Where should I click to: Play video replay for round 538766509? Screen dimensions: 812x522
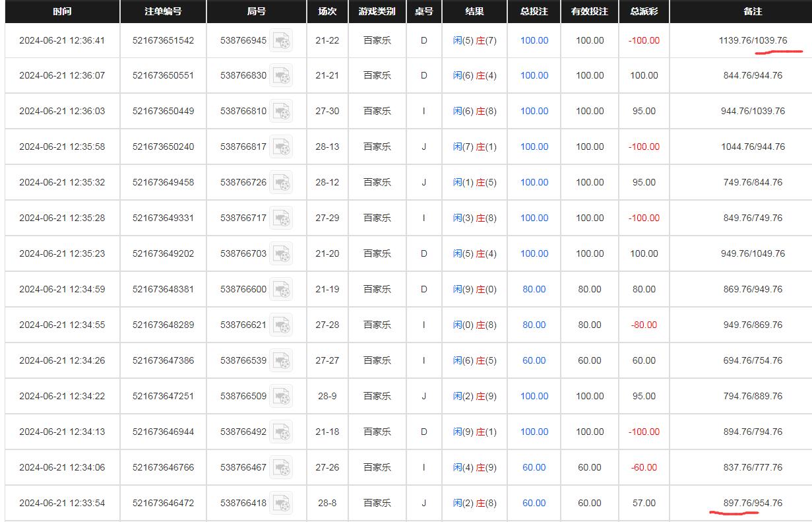click(x=282, y=397)
